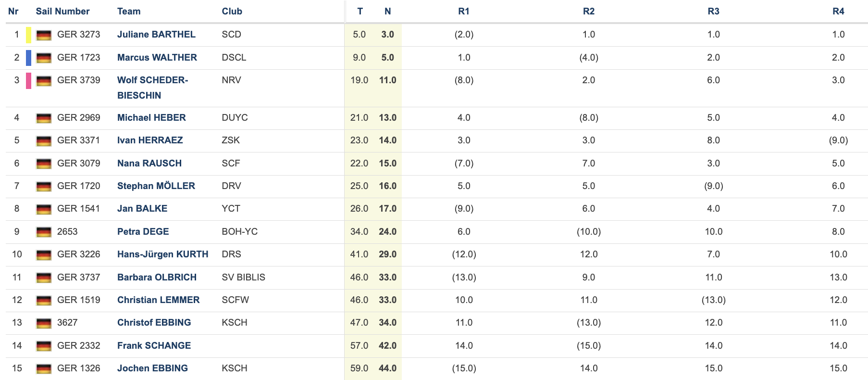Click the German flag beside GER 3273

(44, 35)
